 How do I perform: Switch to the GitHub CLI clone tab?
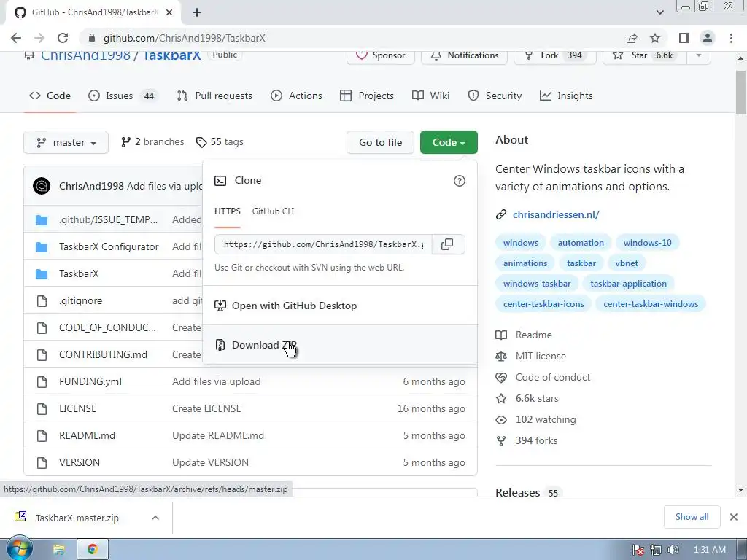(x=273, y=211)
